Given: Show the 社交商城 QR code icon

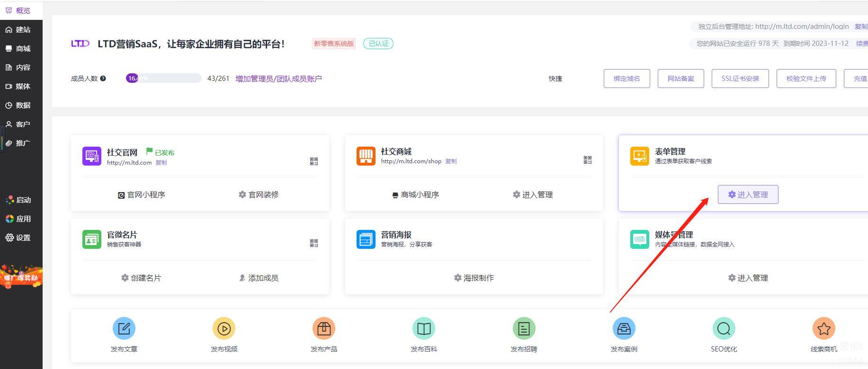Looking at the screenshot, I should [588, 160].
